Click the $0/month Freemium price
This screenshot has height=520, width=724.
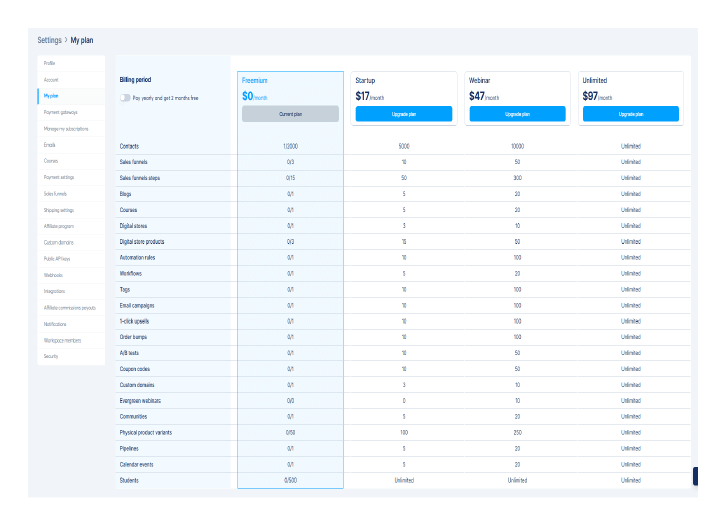pos(254,96)
